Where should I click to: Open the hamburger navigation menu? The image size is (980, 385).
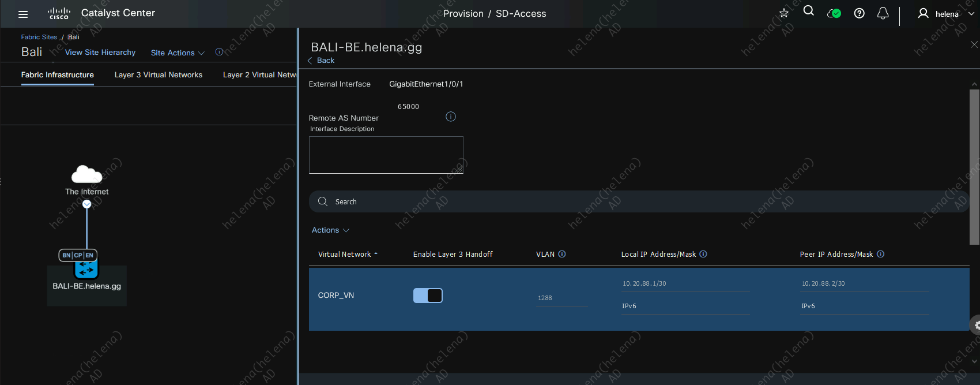(x=23, y=14)
